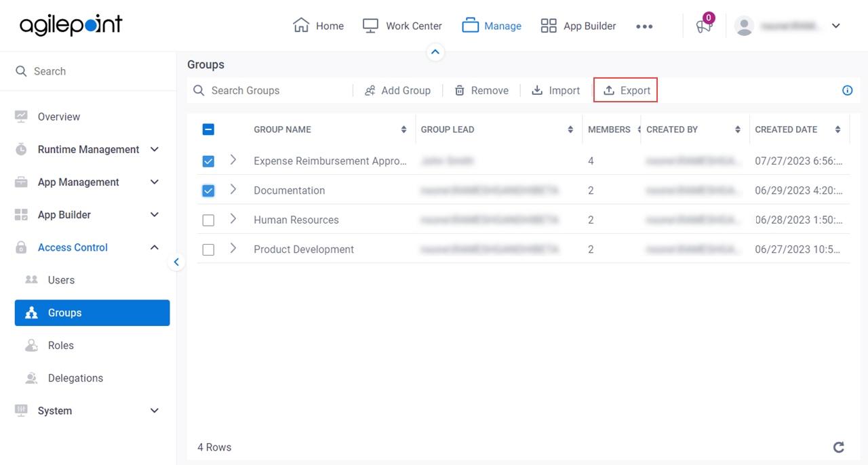Image resolution: width=868 pixels, height=465 pixels.
Task: Collapse the top navigation bar chevron
Action: point(435,52)
